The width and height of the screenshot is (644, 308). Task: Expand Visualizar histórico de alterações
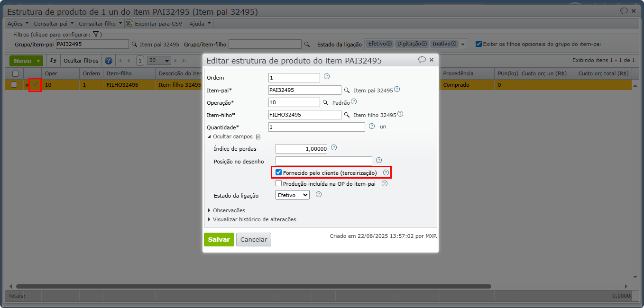coord(252,219)
